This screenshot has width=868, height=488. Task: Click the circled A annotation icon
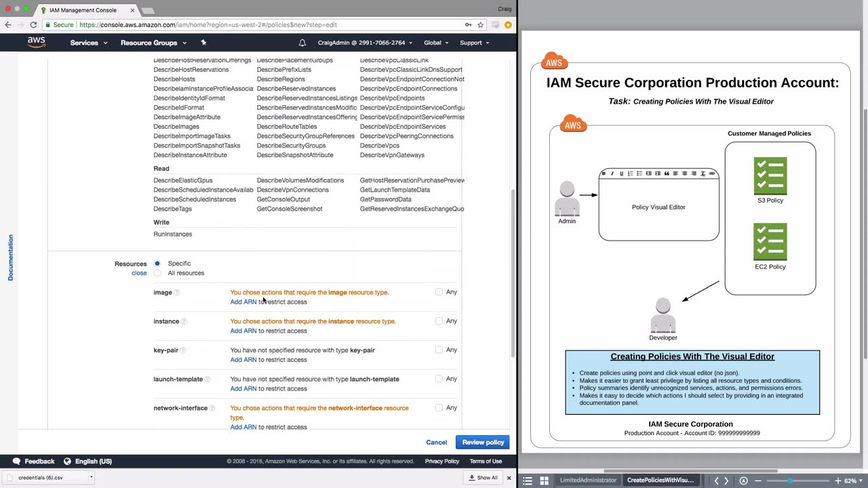click(x=743, y=481)
